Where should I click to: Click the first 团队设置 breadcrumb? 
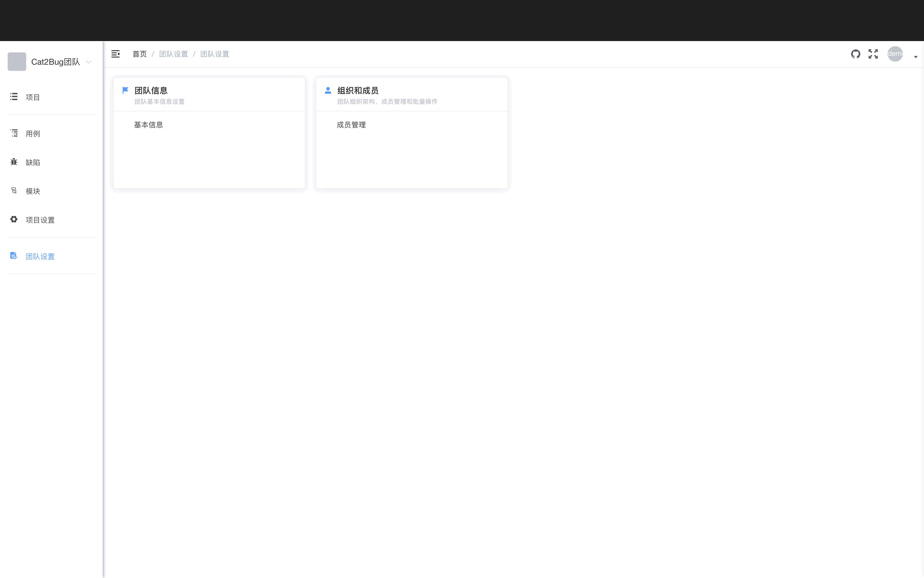point(174,54)
